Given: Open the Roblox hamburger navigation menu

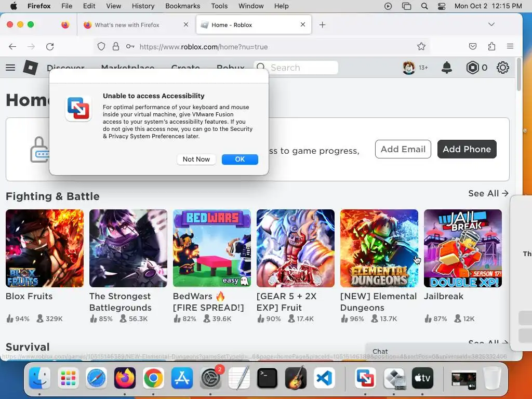Looking at the screenshot, I should 10,68.
